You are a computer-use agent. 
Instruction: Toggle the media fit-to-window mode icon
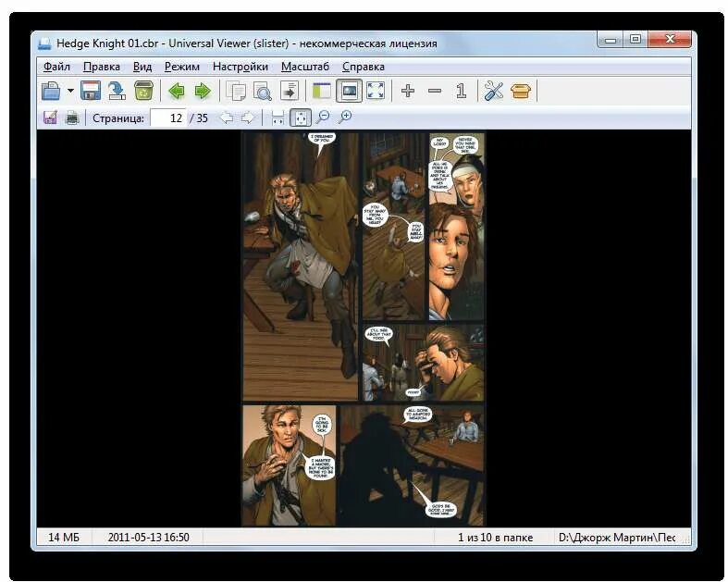pyautogui.click(x=349, y=91)
